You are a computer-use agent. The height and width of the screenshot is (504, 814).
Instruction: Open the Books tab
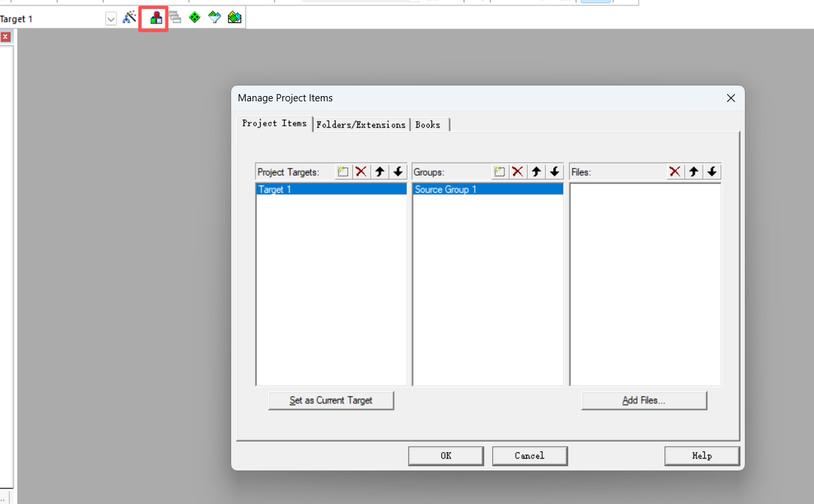click(428, 125)
